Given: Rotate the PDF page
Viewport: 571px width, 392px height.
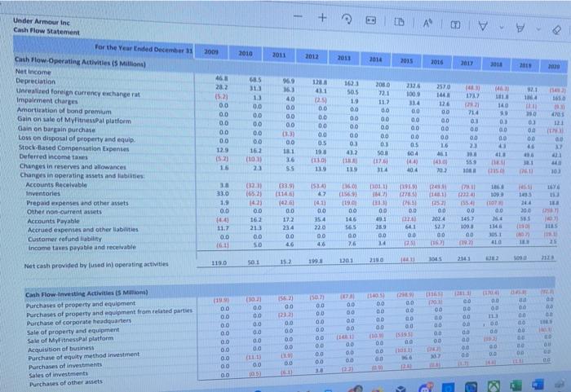Looking at the screenshot, I should (x=347, y=19).
